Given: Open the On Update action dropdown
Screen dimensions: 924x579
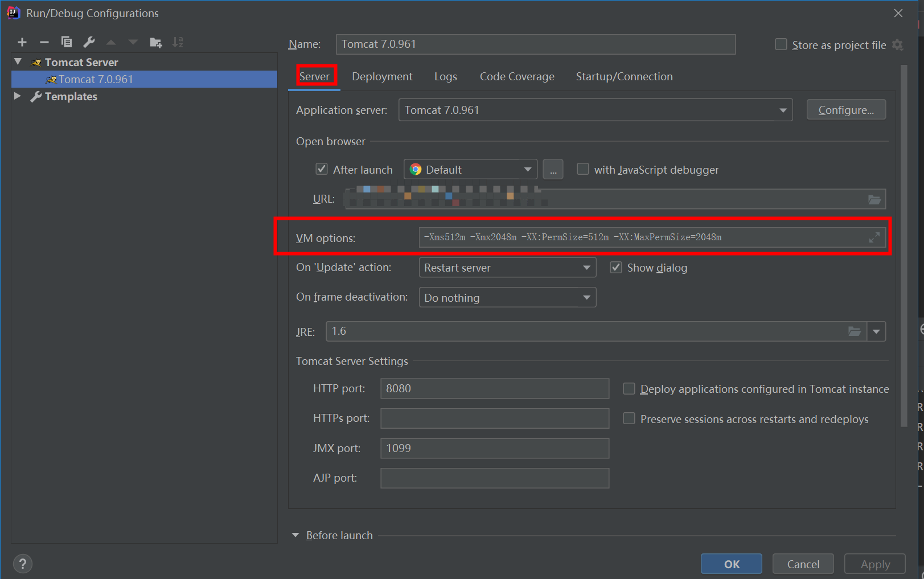Looking at the screenshot, I should 586,267.
